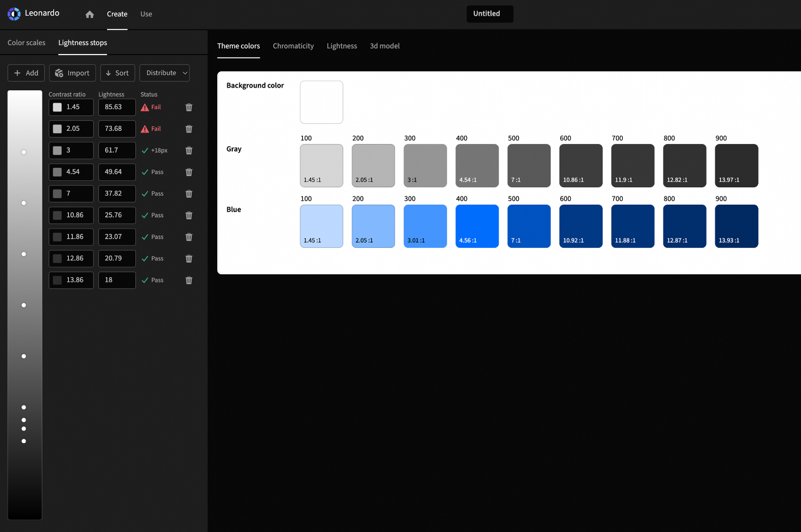Sort the lightness stops
Screen dimensions: 801x532
click(x=117, y=73)
